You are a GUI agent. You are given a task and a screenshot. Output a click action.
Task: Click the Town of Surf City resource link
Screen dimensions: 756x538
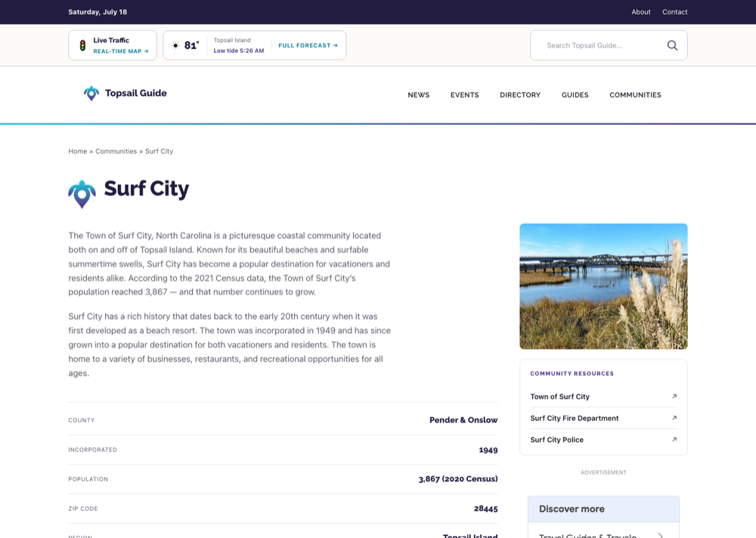pos(559,397)
